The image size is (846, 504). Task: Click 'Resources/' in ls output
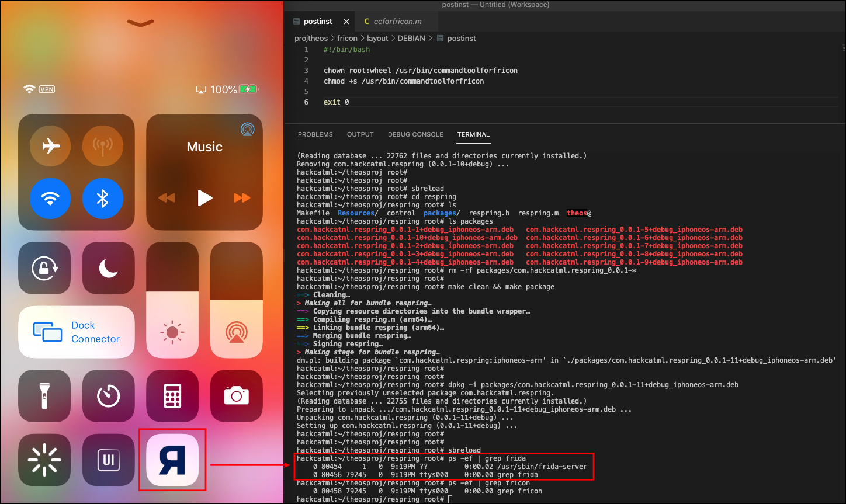pyautogui.click(x=358, y=213)
